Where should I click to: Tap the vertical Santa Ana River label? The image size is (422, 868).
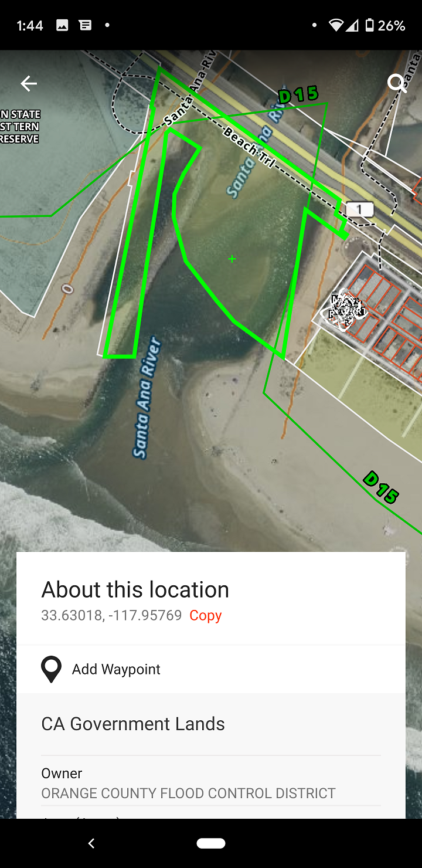147,397
